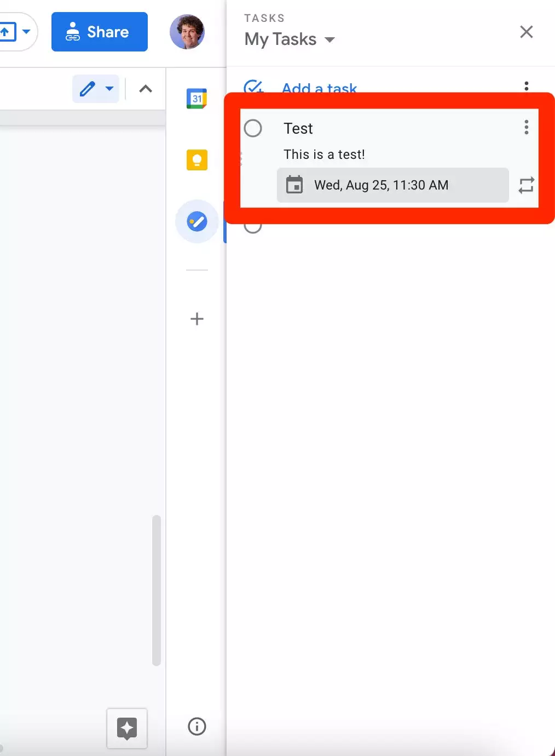
Task: Click the document vertical scrollbar
Action: (x=157, y=589)
